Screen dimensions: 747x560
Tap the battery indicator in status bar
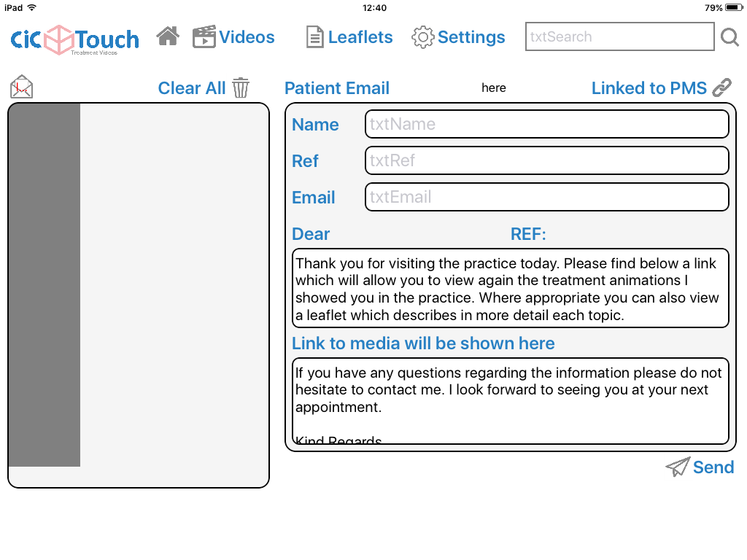[734, 7]
